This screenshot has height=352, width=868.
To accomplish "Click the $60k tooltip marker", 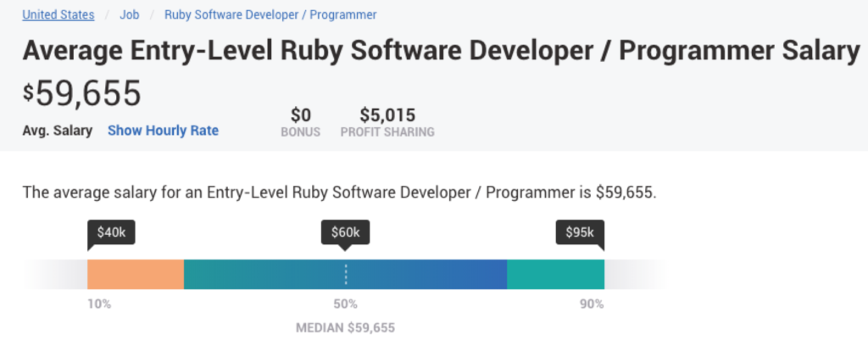I will [x=345, y=232].
